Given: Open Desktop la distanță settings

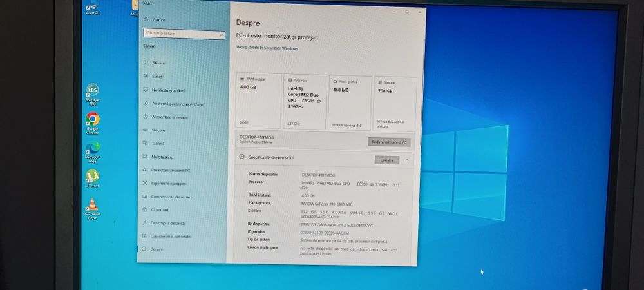Looking at the screenshot, I should 168,224.
